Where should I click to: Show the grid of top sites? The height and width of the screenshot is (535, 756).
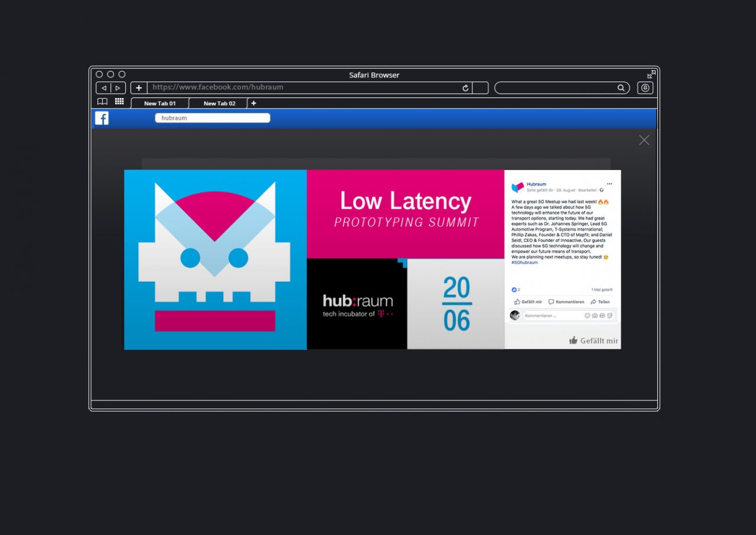pos(119,102)
